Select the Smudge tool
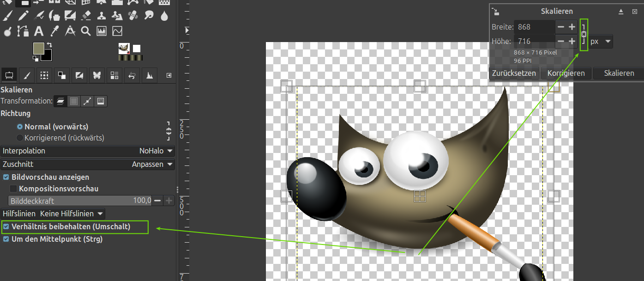This screenshot has height=281, width=644. (149, 15)
